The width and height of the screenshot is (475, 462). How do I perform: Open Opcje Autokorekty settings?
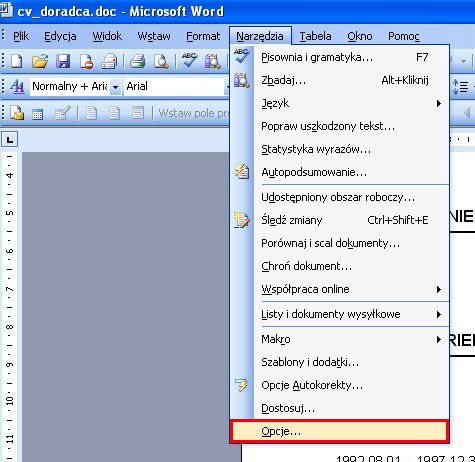pyautogui.click(x=340, y=385)
